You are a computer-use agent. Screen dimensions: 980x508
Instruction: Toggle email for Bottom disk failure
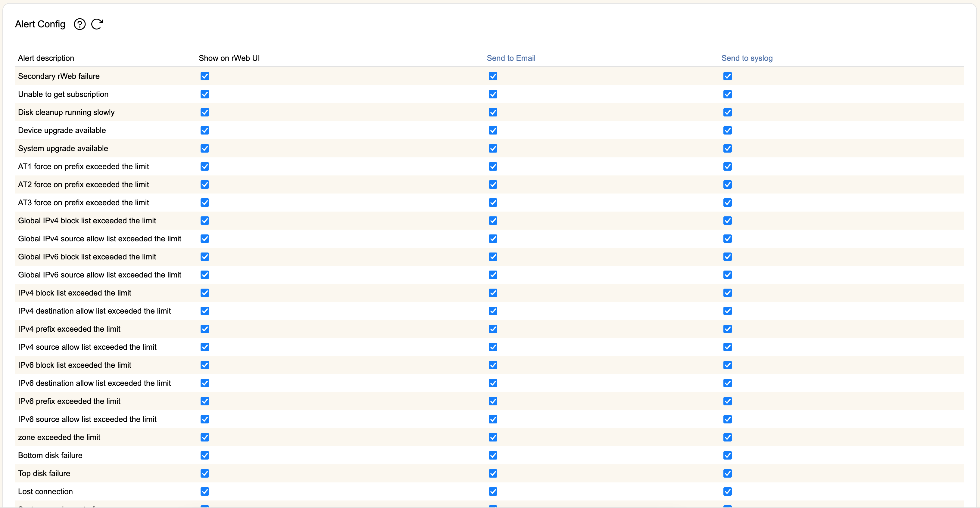click(493, 456)
